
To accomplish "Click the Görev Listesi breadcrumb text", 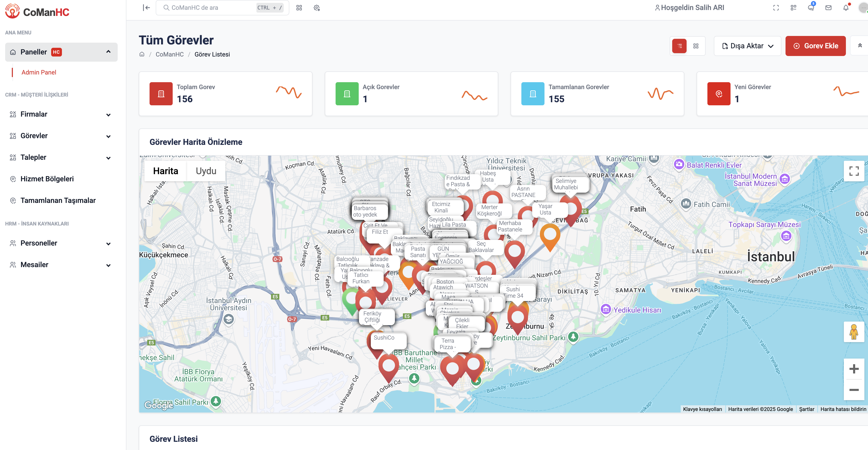I will coord(212,54).
